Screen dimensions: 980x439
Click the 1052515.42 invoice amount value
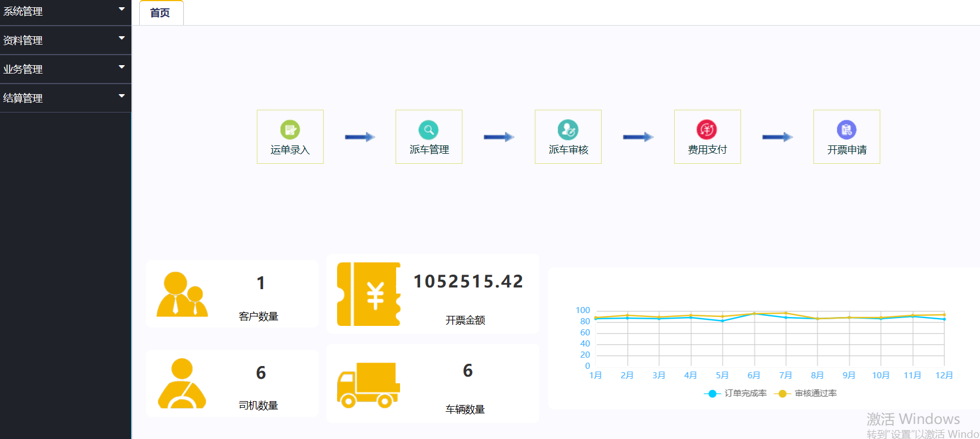[468, 281]
